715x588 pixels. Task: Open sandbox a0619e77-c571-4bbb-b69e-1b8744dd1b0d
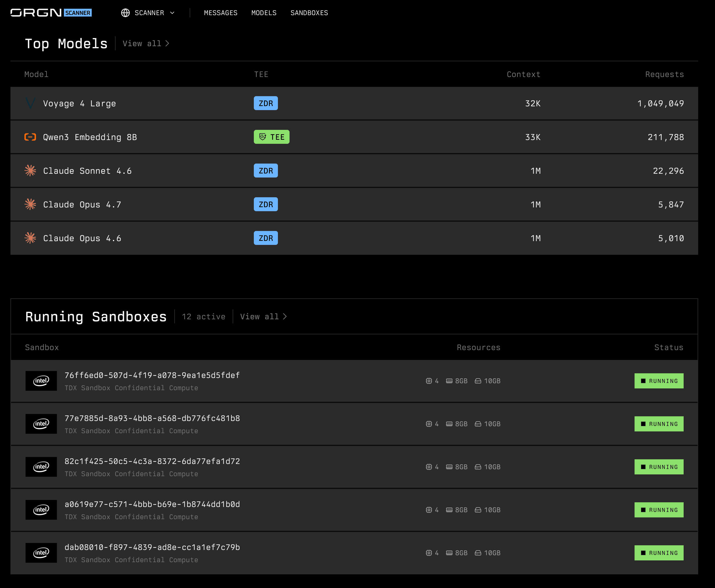click(152, 504)
